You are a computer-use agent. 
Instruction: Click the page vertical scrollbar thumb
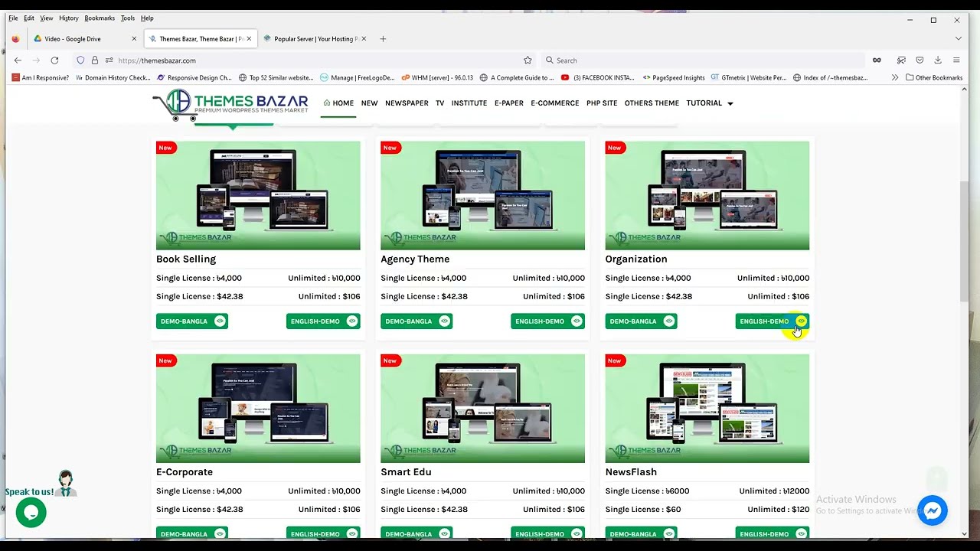click(964, 242)
